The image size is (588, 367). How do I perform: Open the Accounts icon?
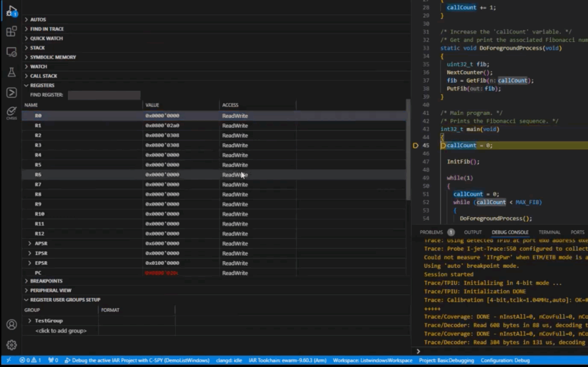pyautogui.click(x=11, y=324)
